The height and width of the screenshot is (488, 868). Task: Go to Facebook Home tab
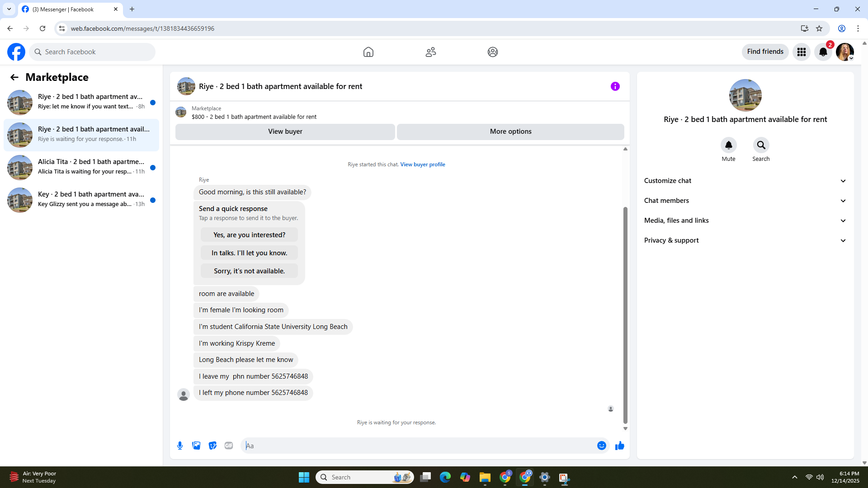pos(368,52)
